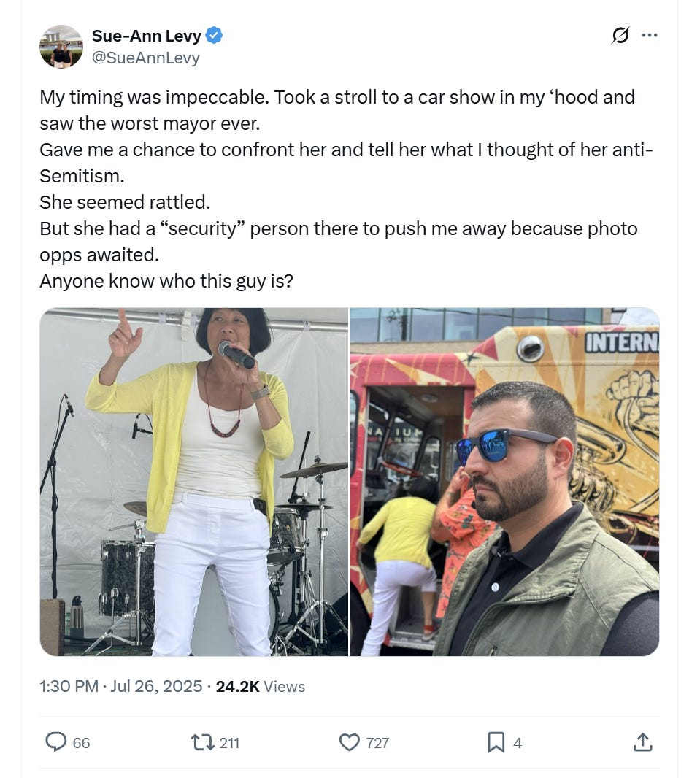Click the 66 replies count

click(81, 743)
